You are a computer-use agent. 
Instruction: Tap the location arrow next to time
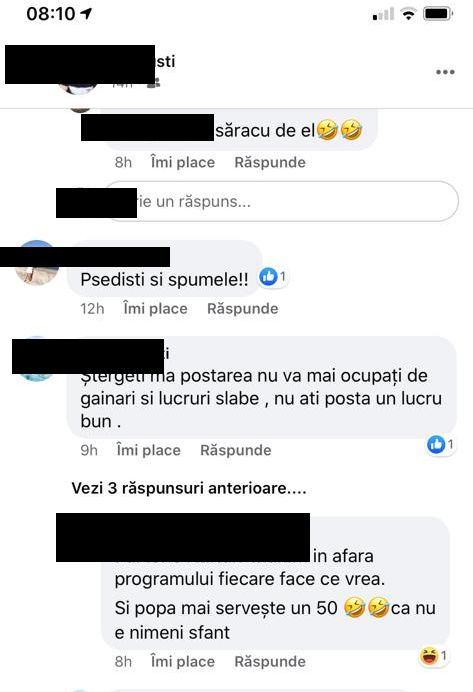[86, 14]
